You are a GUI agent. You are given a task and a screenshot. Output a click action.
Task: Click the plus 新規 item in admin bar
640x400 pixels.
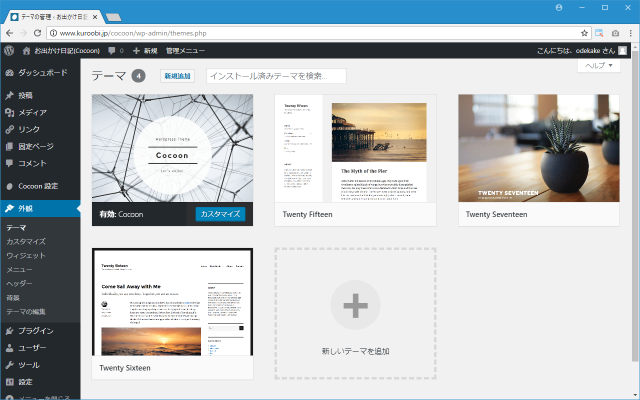click(x=145, y=51)
